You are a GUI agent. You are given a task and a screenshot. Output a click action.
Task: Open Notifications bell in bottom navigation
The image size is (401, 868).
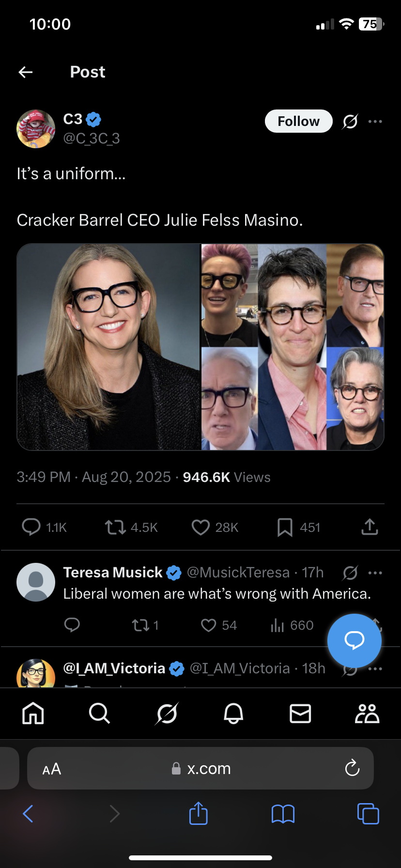tap(233, 713)
